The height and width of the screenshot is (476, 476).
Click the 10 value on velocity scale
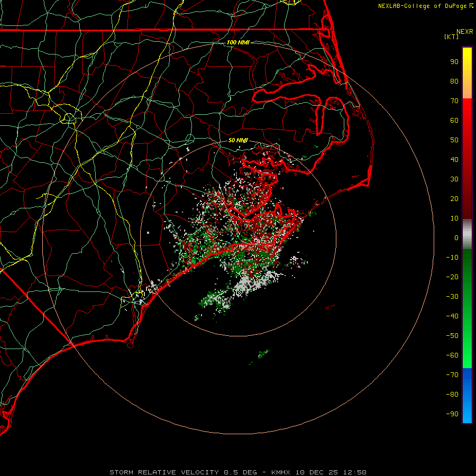click(x=454, y=218)
